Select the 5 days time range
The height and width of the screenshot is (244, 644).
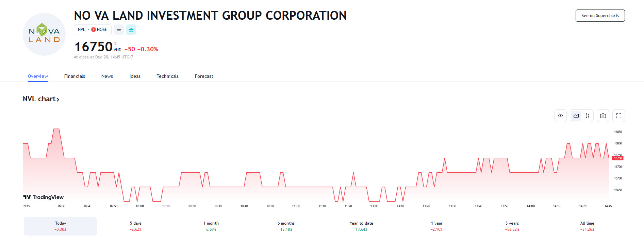tap(136, 226)
